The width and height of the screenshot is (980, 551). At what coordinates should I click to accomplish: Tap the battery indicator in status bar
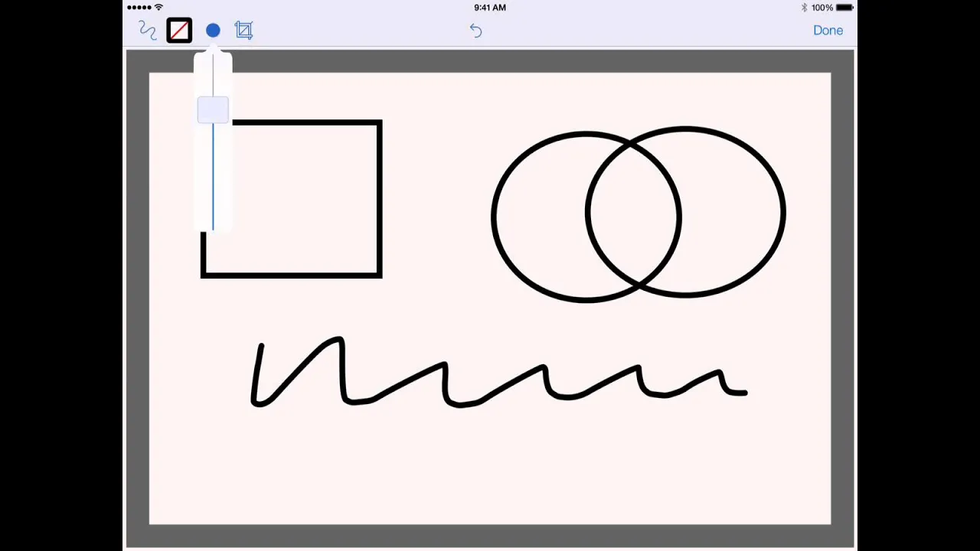point(844,8)
